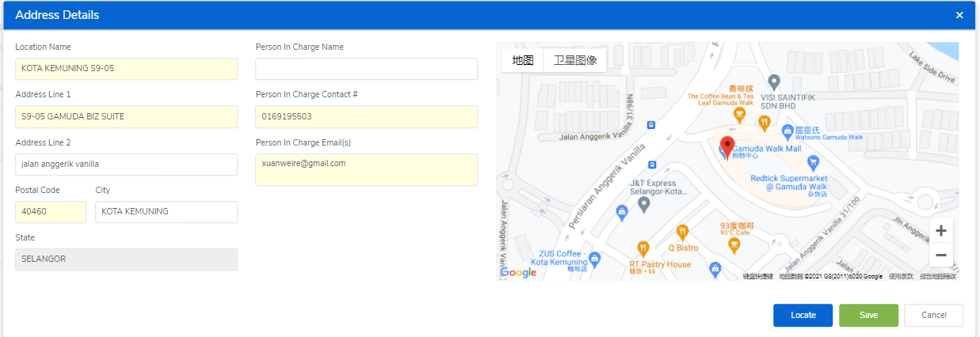Focus the Person In Charge Name field
980x337 pixels.
click(x=366, y=70)
